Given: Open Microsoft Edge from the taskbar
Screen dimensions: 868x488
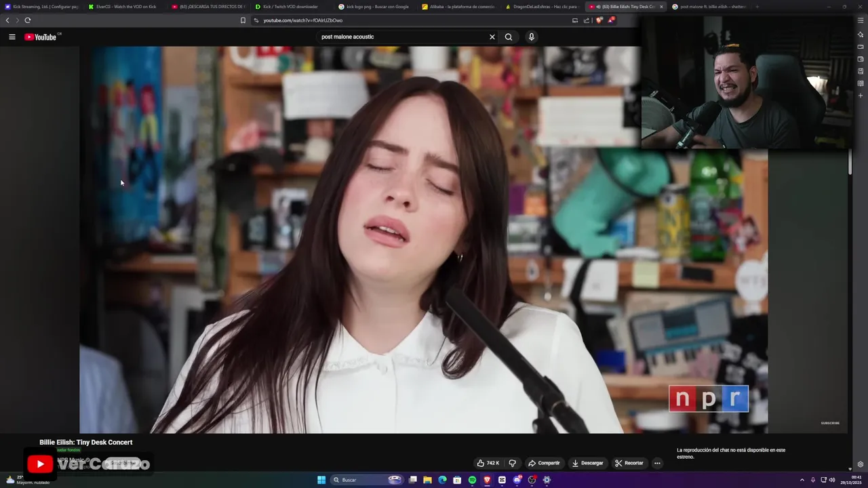Looking at the screenshot, I should click(x=442, y=480).
